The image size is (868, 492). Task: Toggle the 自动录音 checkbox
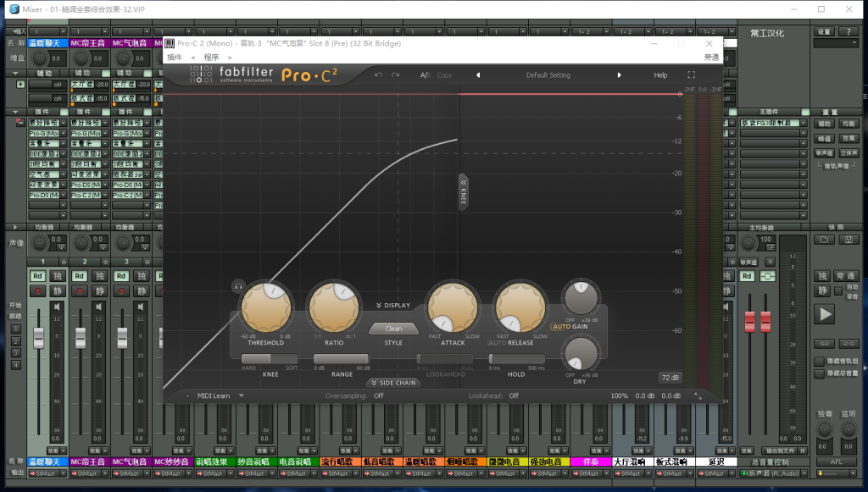(x=838, y=290)
